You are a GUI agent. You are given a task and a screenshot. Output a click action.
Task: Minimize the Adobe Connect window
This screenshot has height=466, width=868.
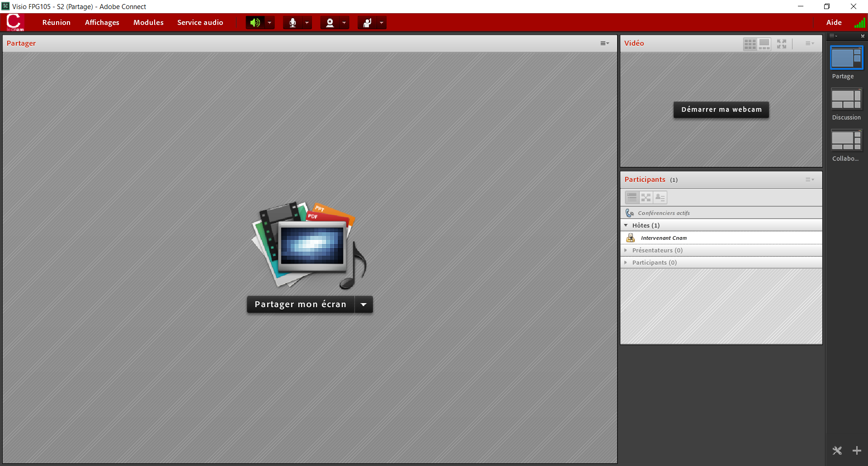[801, 6]
